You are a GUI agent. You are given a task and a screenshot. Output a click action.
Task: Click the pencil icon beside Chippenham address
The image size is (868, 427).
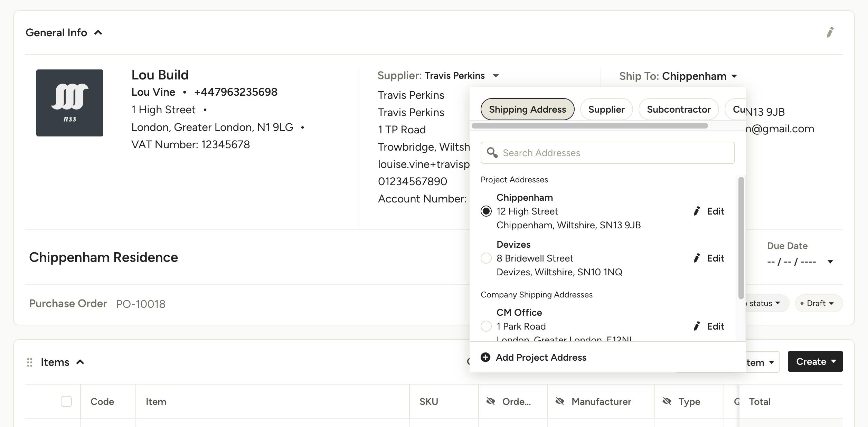697,211
